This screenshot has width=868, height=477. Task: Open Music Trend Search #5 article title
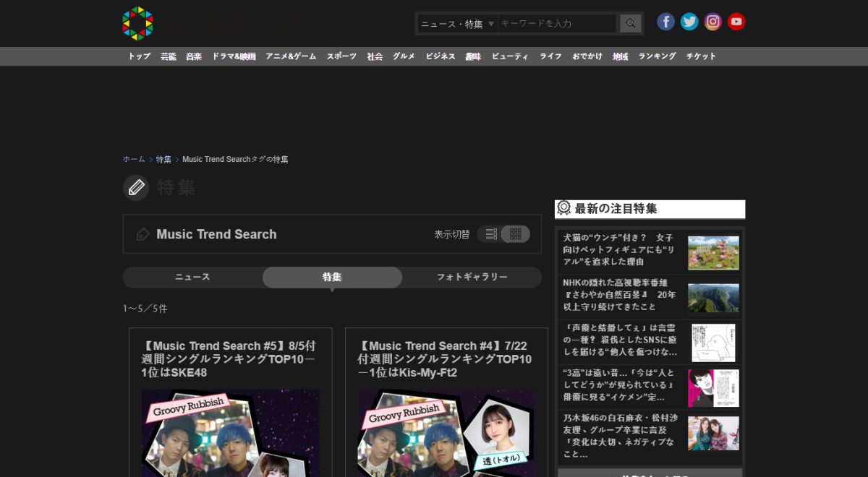pos(229,359)
